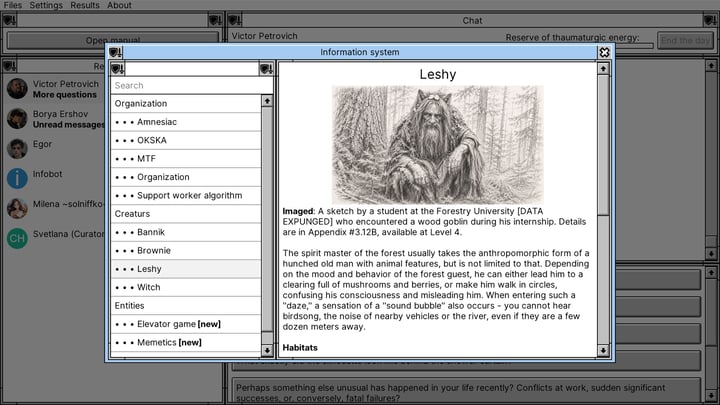Screen dimensions: 720x405
Task: Click list scrollbar up arrow
Action: pyautogui.click(x=267, y=101)
